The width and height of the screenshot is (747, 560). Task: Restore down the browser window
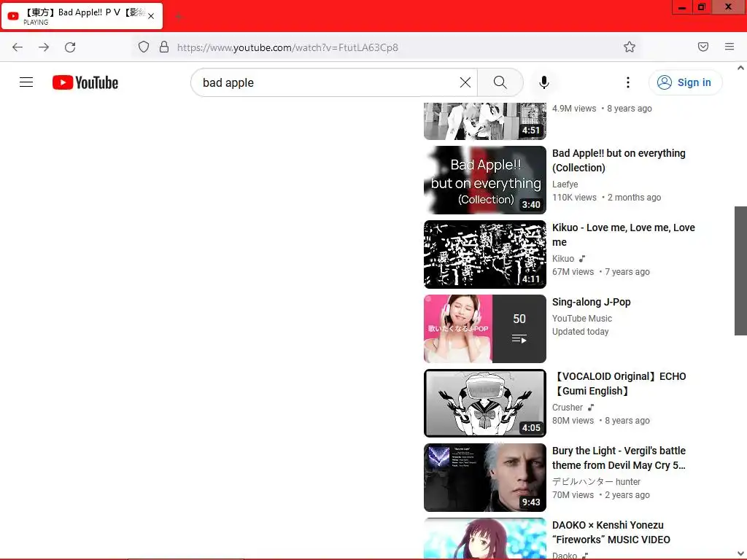point(702,7)
